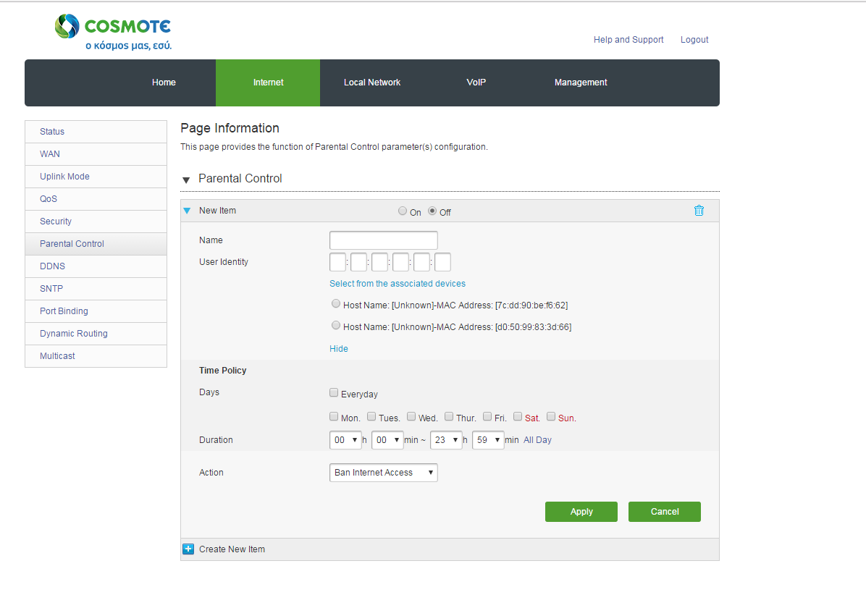Open WAN in the sidebar

click(96, 154)
